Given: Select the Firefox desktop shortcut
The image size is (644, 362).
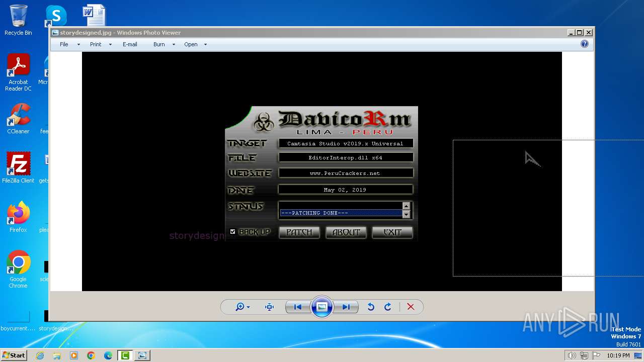Looking at the screenshot, I should (x=18, y=217).
